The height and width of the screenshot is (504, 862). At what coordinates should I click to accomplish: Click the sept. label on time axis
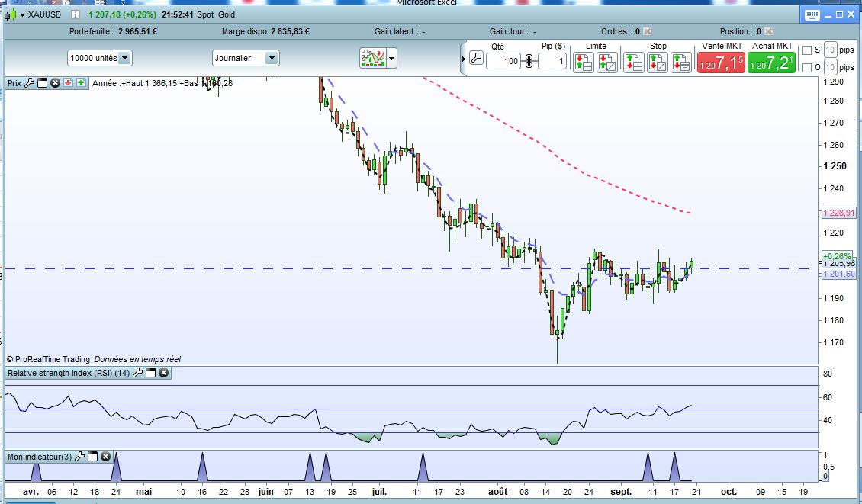pos(621,491)
